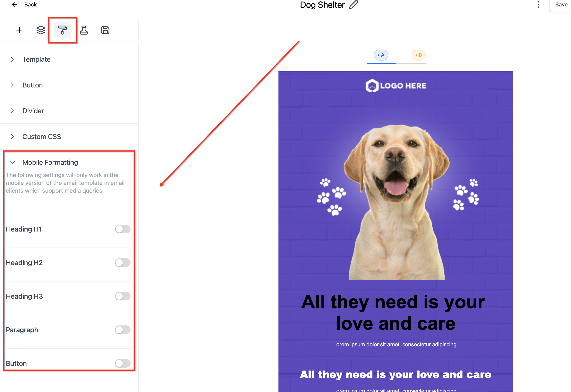Expand the Template section
Image resolution: width=571 pixels, height=392 pixels.
(x=36, y=59)
